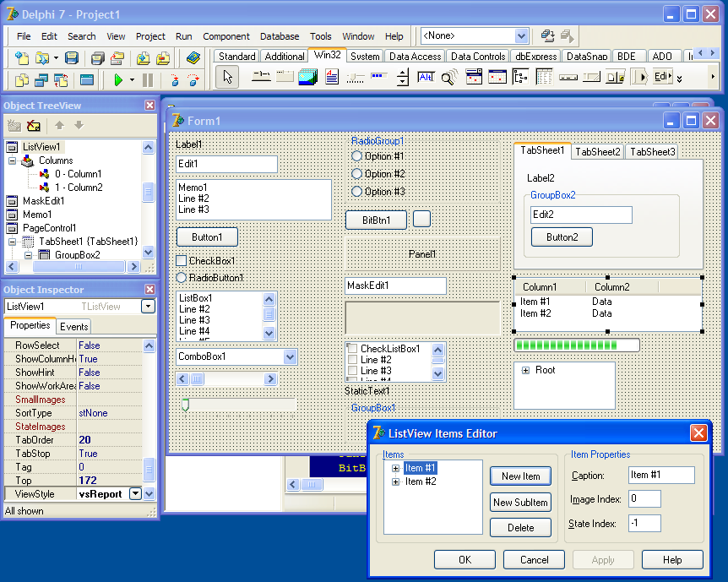Click the Caption input field

pos(661,476)
